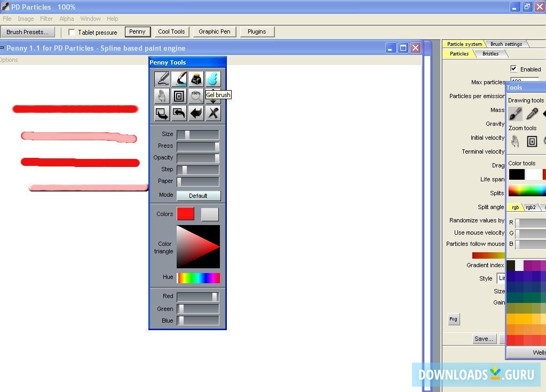Click the Fog button

453,319
